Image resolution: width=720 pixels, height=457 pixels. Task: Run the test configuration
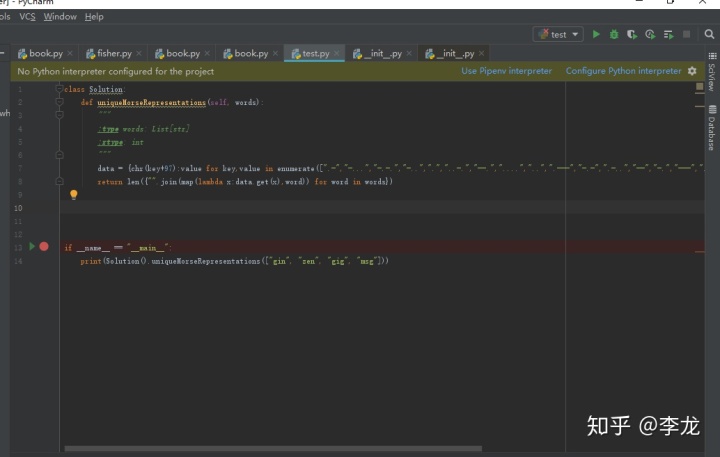tap(596, 34)
